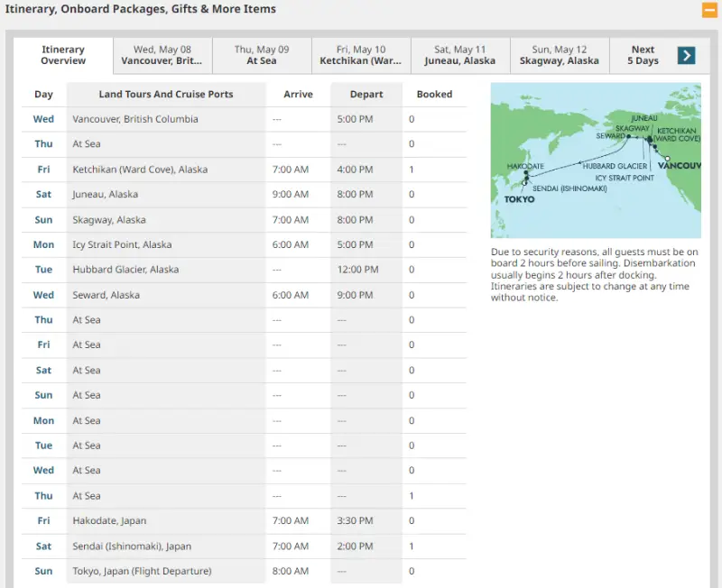Go to Sat, May 11 Juneau tab
Screen dimensions: 722x588
pos(460,55)
